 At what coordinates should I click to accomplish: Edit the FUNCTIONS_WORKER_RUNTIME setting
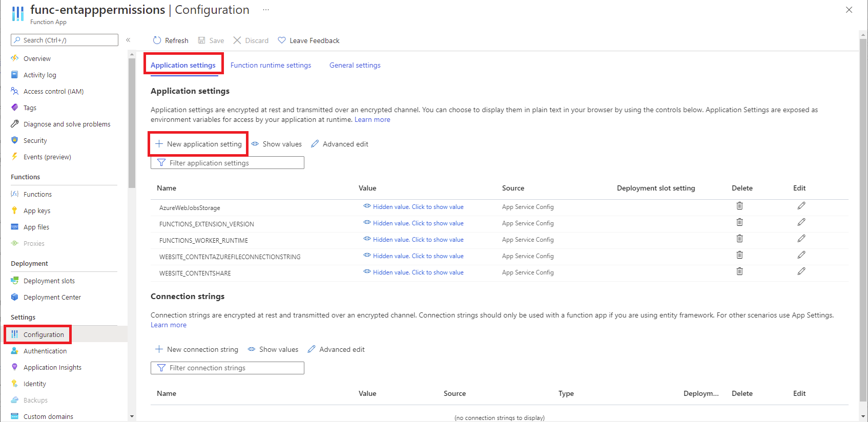tap(801, 239)
